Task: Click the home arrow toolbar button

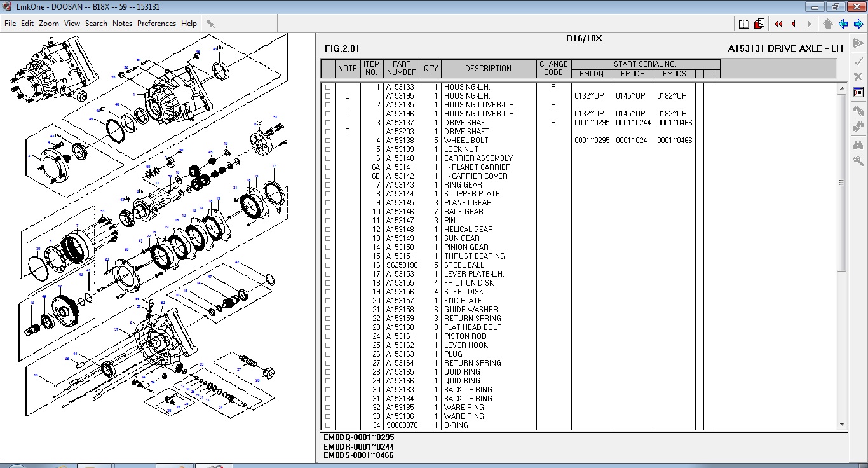Action: pyautogui.click(x=827, y=24)
